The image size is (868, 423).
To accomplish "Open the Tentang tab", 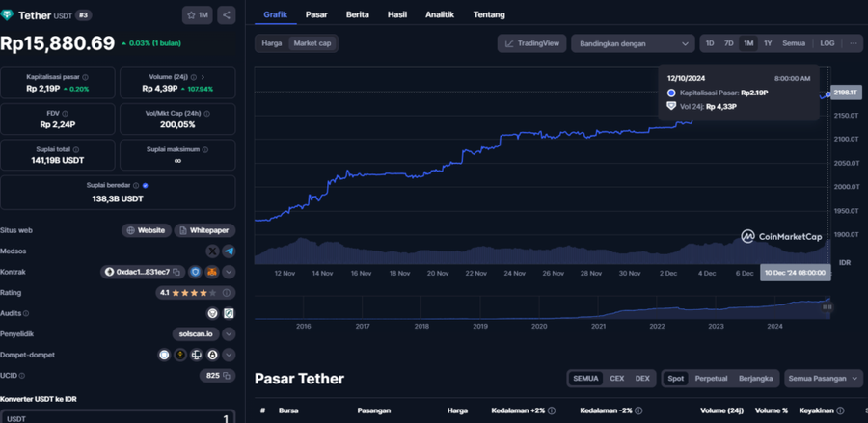I will pyautogui.click(x=489, y=14).
